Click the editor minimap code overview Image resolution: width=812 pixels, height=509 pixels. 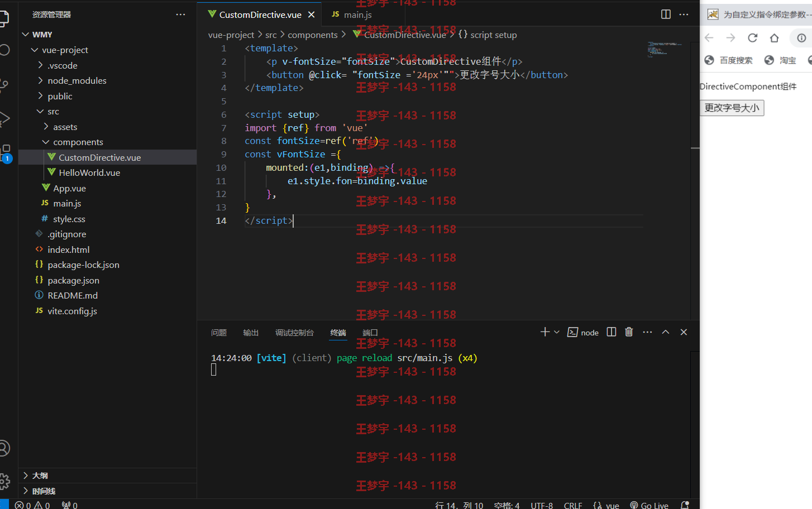(665, 50)
